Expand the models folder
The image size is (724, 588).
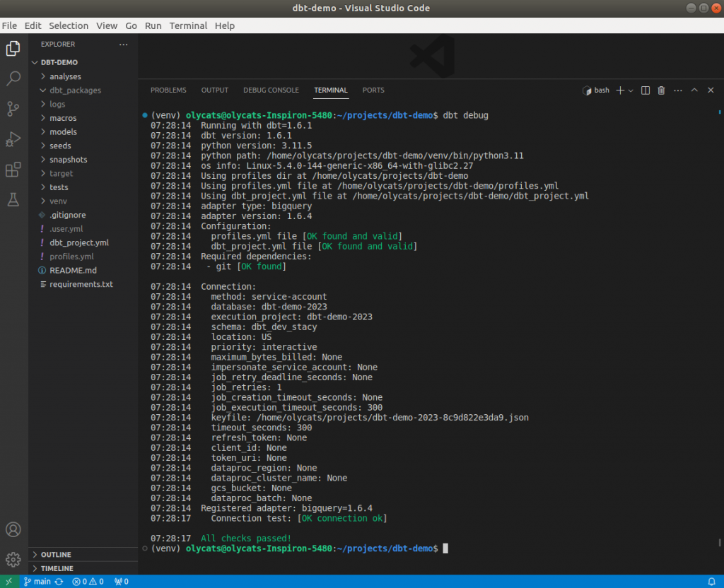coord(83,132)
